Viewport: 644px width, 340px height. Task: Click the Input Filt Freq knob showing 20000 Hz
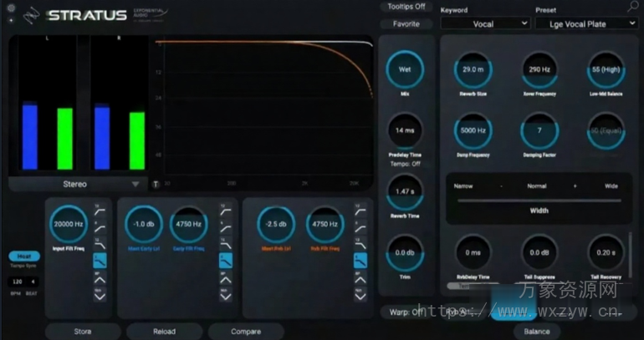tap(69, 225)
